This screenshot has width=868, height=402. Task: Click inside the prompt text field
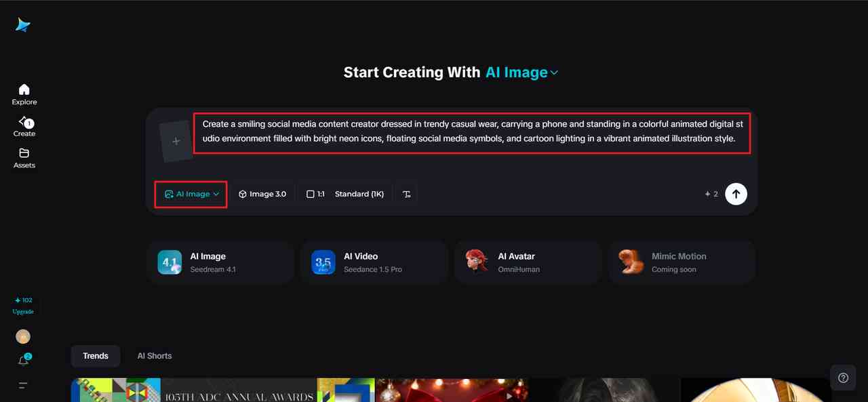(x=473, y=132)
